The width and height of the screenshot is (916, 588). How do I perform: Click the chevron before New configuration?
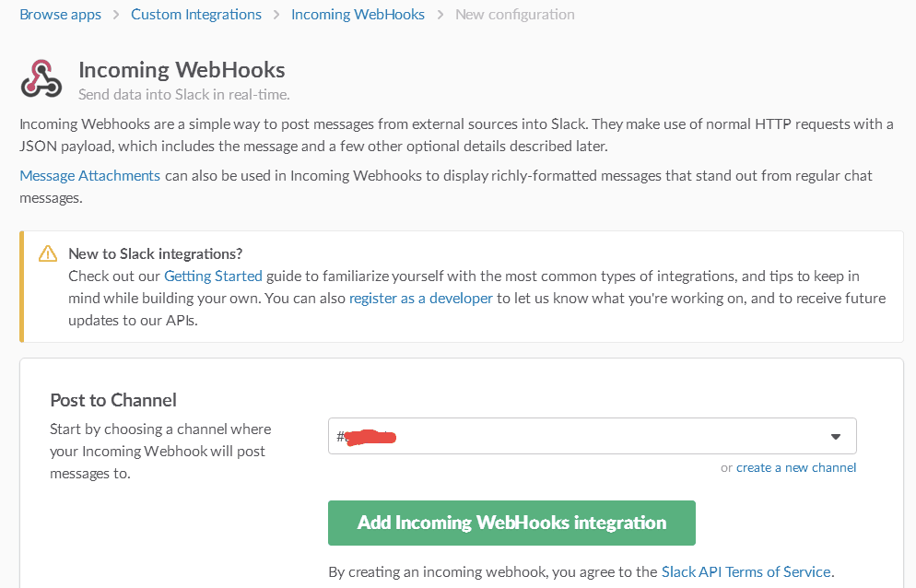440,15
